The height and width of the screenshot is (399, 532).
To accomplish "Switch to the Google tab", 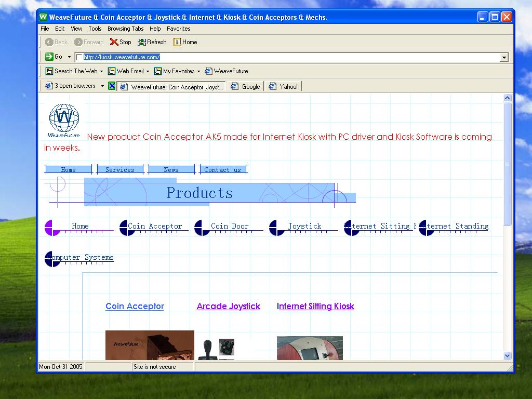I will 246,87.
